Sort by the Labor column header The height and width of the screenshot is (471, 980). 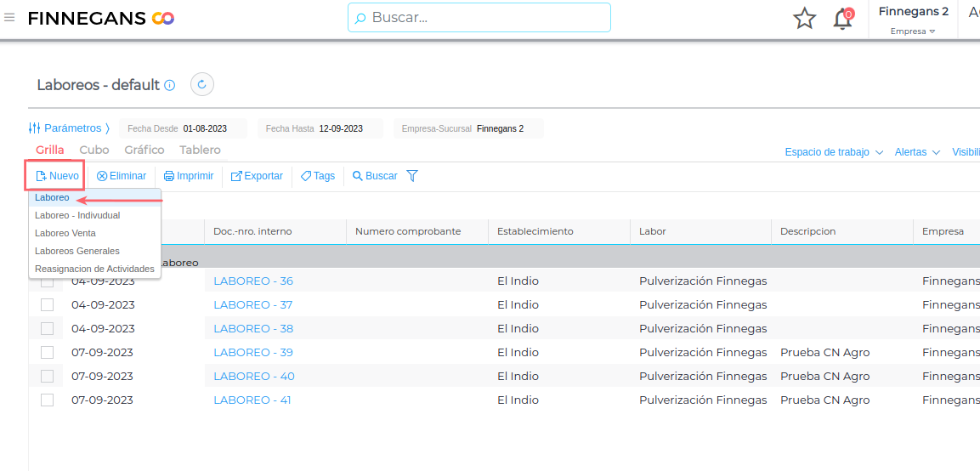coord(700,231)
